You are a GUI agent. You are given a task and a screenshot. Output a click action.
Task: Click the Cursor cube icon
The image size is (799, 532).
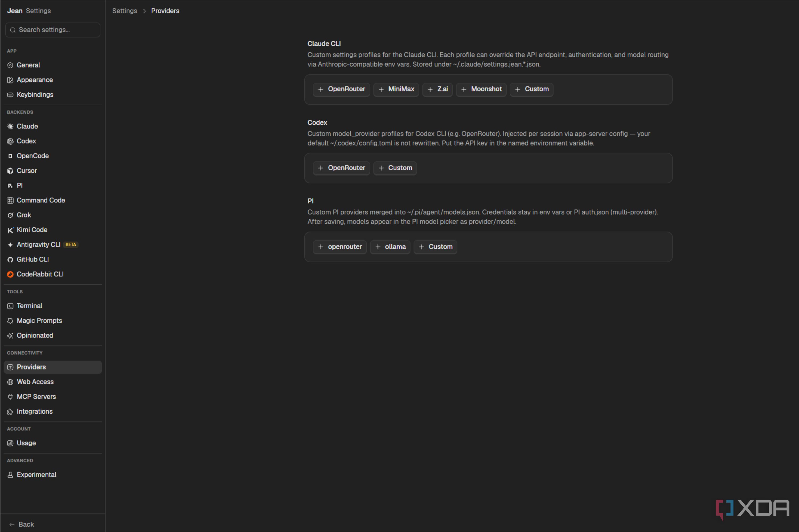pos(10,171)
